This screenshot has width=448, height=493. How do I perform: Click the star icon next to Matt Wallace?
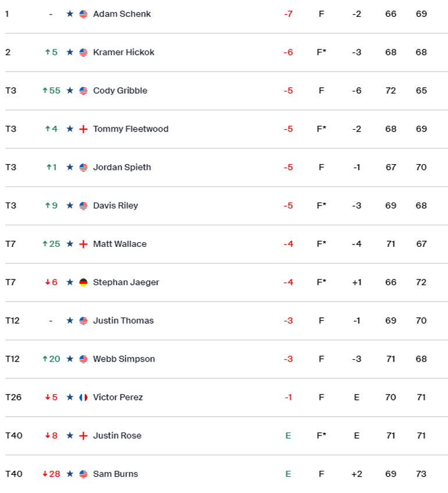70,244
